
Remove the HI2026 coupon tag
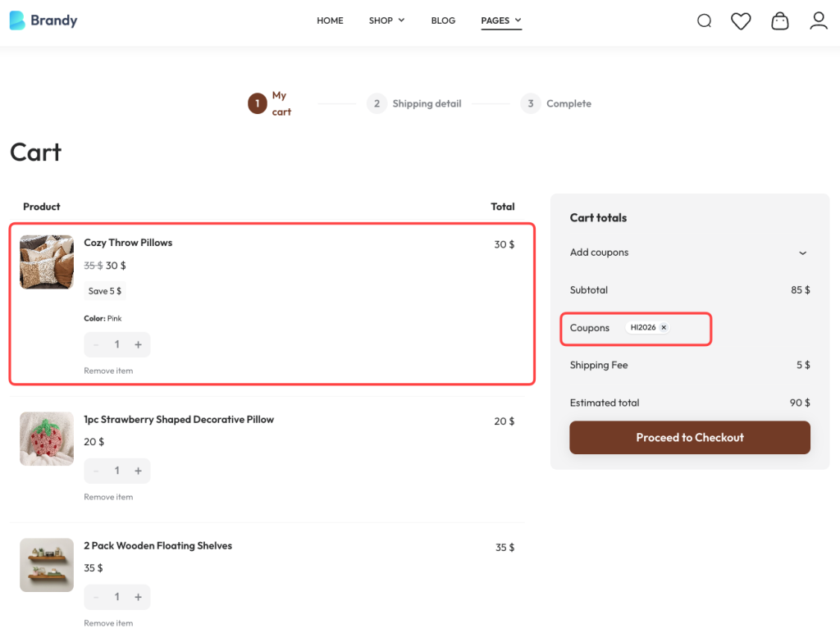[664, 327]
